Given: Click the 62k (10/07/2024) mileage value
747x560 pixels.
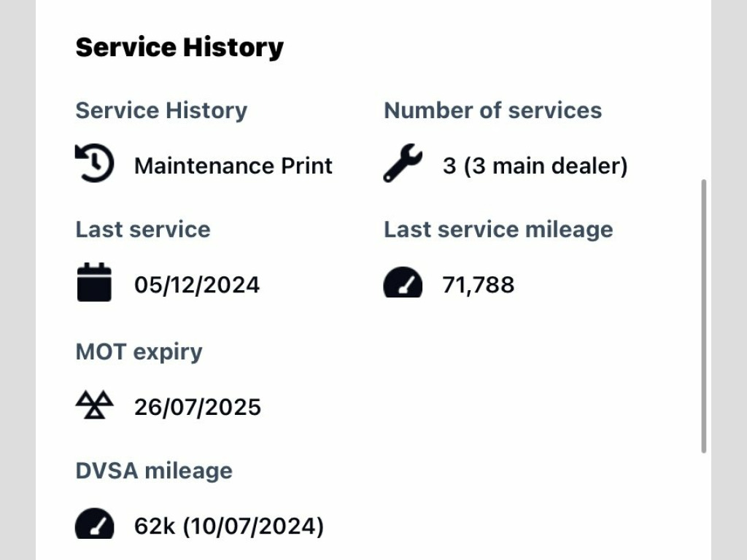Looking at the screenshot, I should 229,526.
